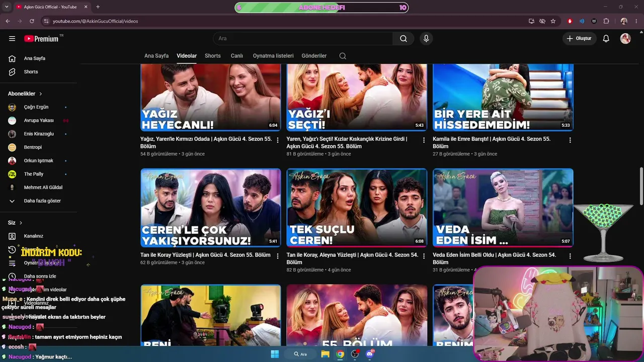Open the Gönderiler tab
Screen dimensions: 644x362
[314, 56]
